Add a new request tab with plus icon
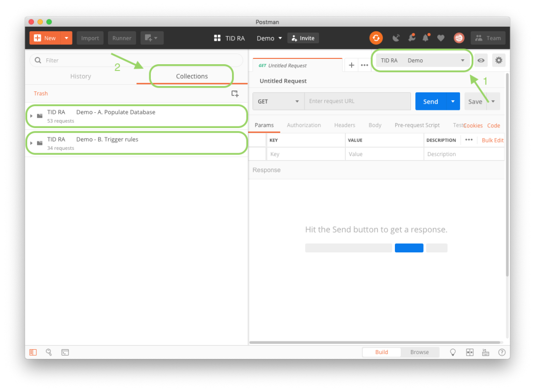This screenshot has width=535, height=392. (x=352, y=65)
